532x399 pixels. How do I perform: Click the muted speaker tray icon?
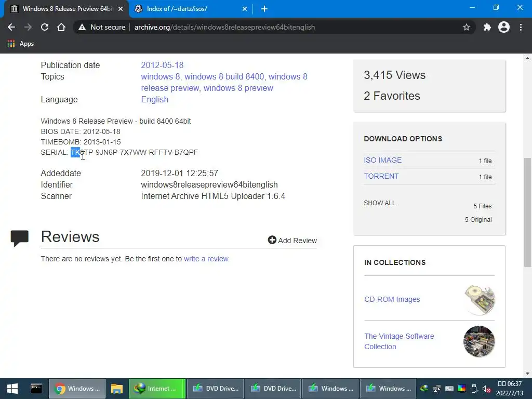486,389
